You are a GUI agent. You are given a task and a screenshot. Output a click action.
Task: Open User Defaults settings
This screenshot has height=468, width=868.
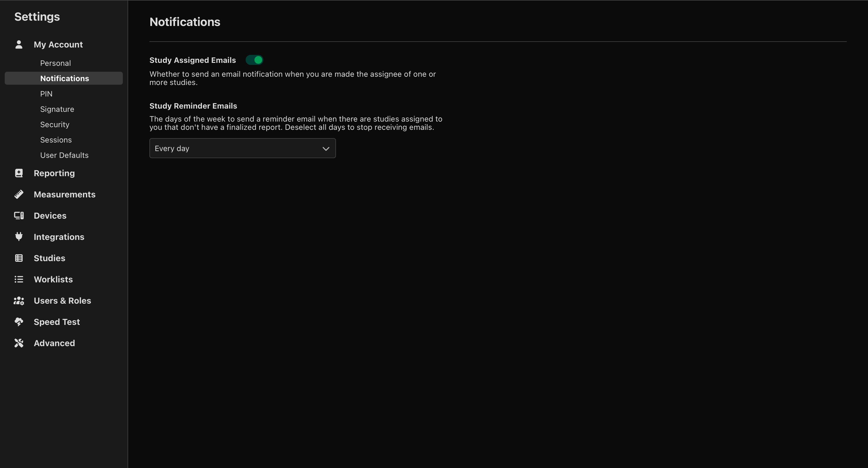point(64,155)
